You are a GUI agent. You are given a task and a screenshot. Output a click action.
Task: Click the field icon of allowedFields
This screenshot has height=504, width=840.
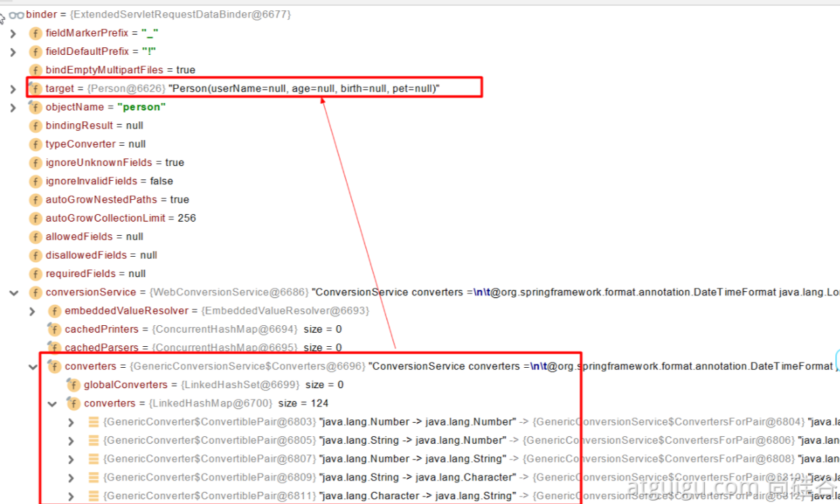click(35, 236)
